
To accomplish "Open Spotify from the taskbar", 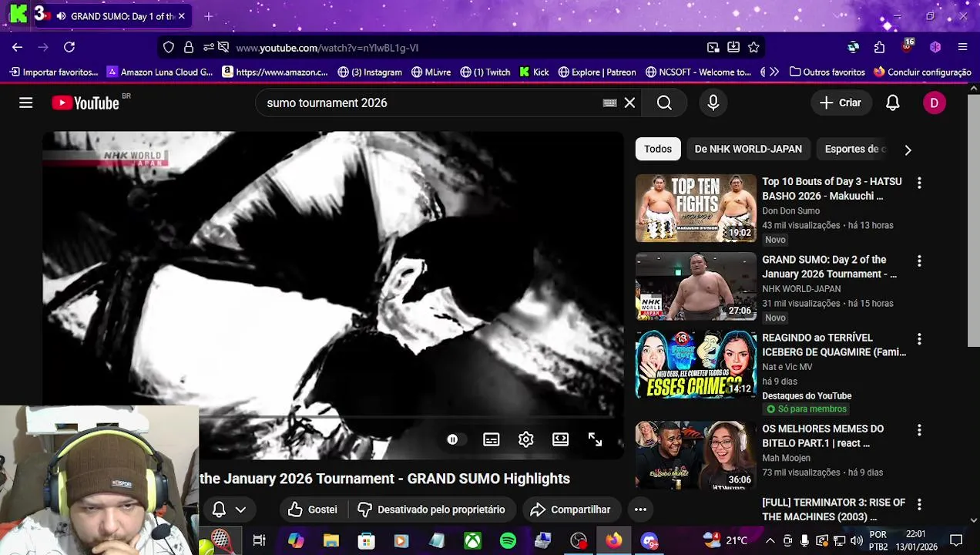I will [508, 540].
